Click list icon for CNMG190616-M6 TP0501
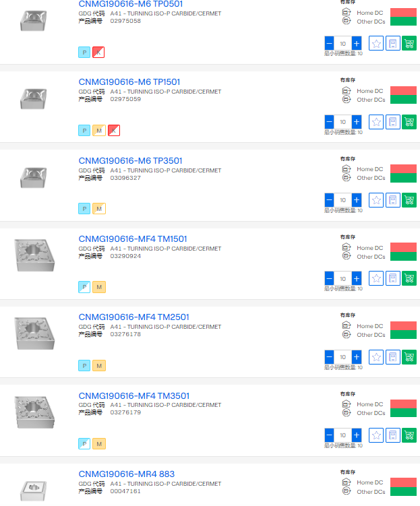This screenshot has height=506, width=420. 392,44
